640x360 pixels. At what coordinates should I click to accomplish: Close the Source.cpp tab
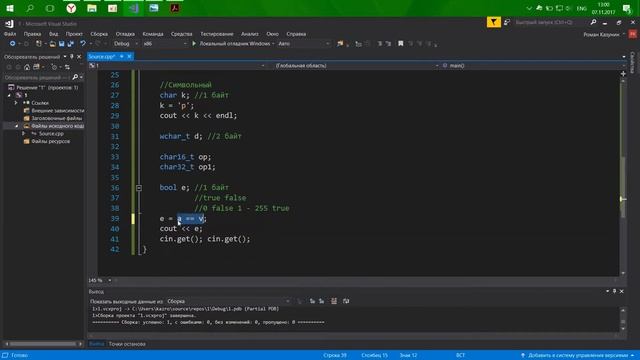[x=129, y=57]
